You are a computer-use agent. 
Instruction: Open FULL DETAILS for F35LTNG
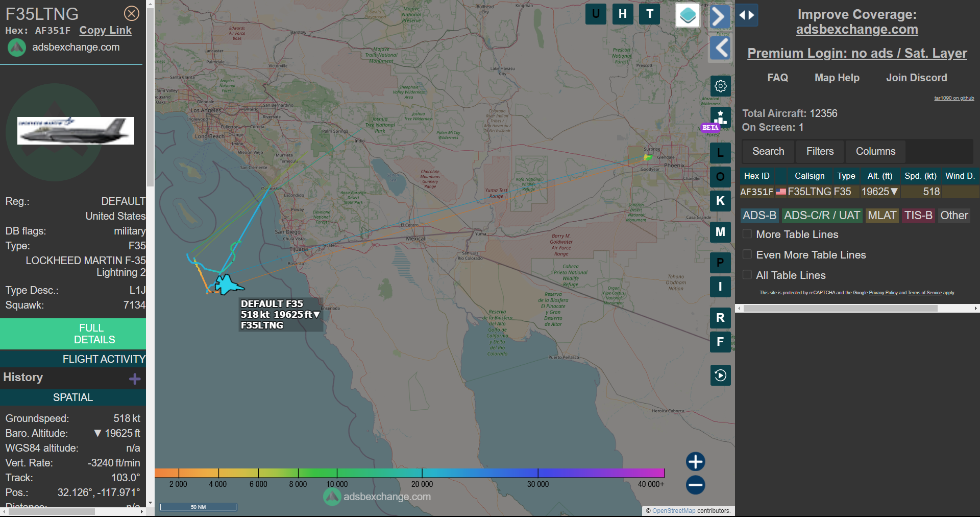[73, 334]
